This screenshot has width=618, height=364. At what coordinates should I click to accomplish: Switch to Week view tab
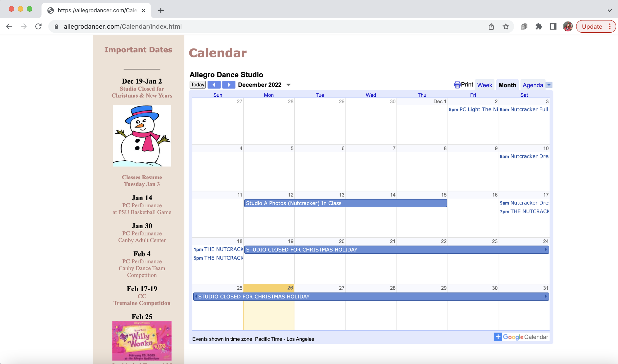485,85
